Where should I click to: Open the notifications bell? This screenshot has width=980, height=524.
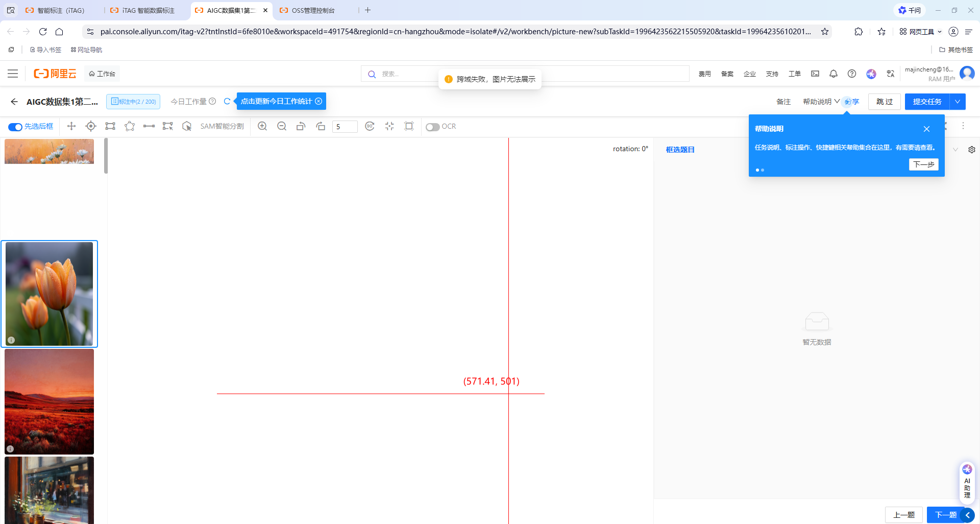(834, 74)
